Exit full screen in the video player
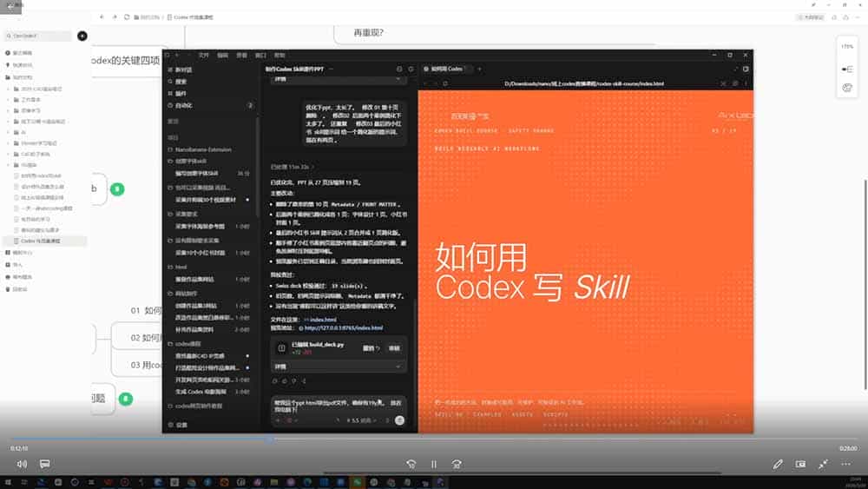This screenshot has height=489, width=868. pos(823,464)
